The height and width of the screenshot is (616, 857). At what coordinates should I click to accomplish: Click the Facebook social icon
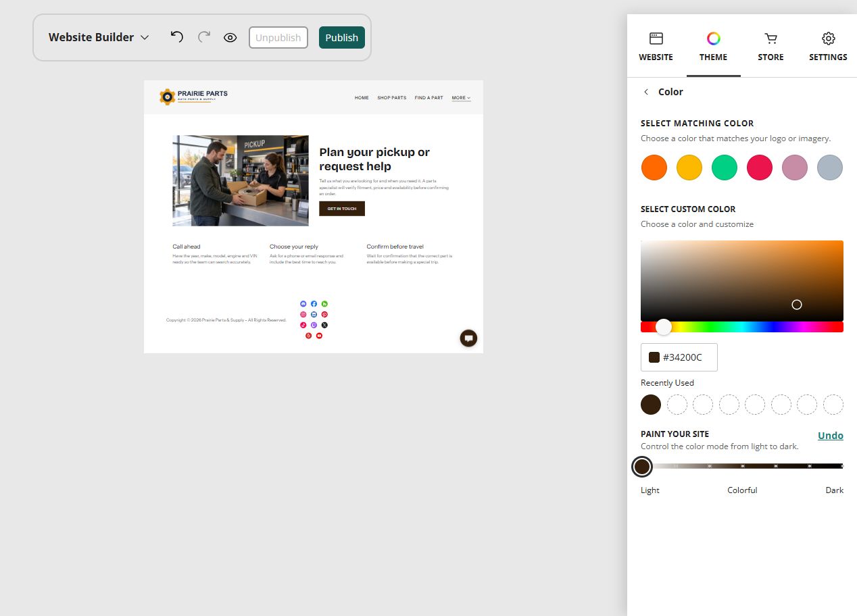click(314, 304)
